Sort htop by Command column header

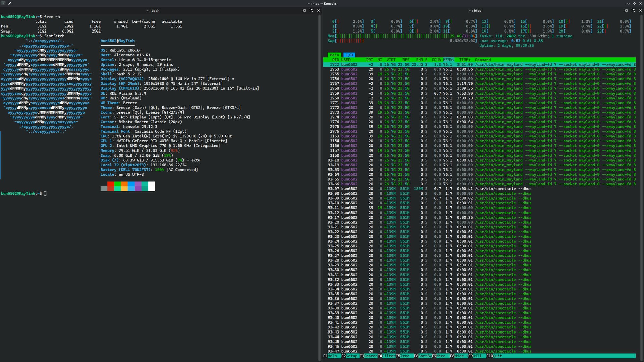point(483,60)
